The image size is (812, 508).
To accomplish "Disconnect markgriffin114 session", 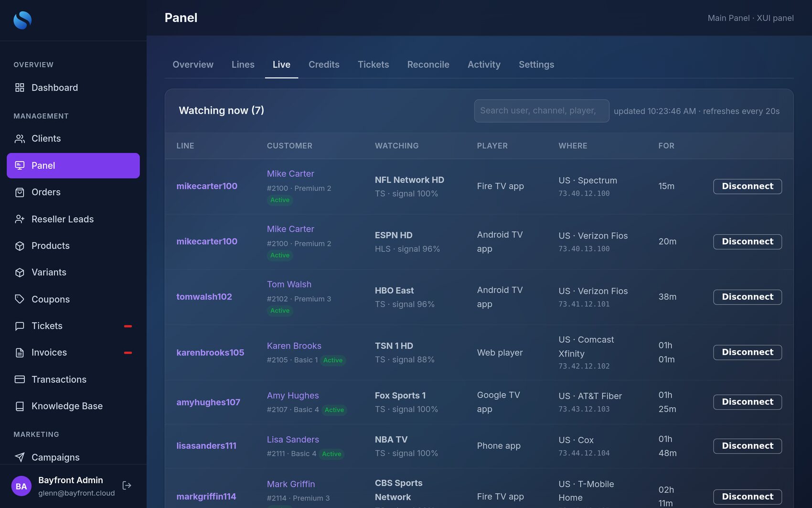I will (748, 497).
